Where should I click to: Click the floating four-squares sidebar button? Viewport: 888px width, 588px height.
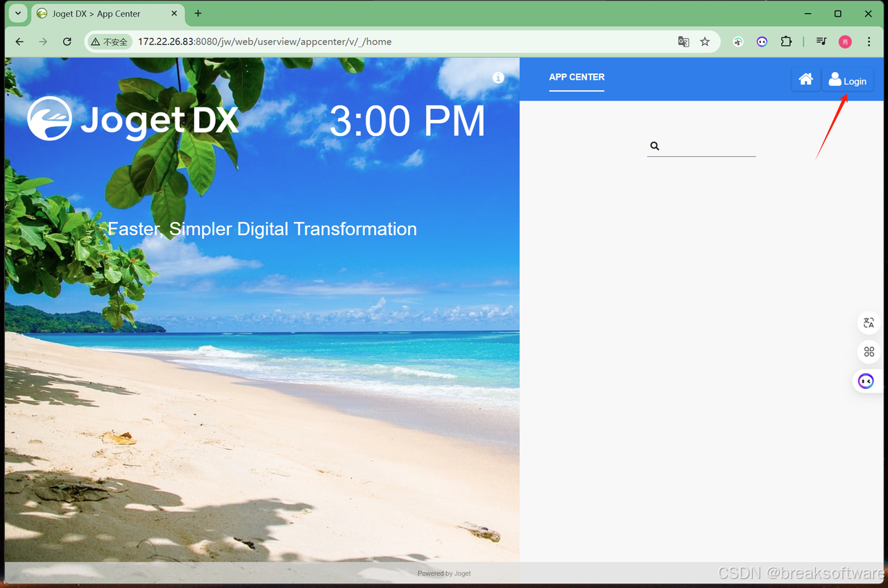pyautogui.click(x=869, y=352)
